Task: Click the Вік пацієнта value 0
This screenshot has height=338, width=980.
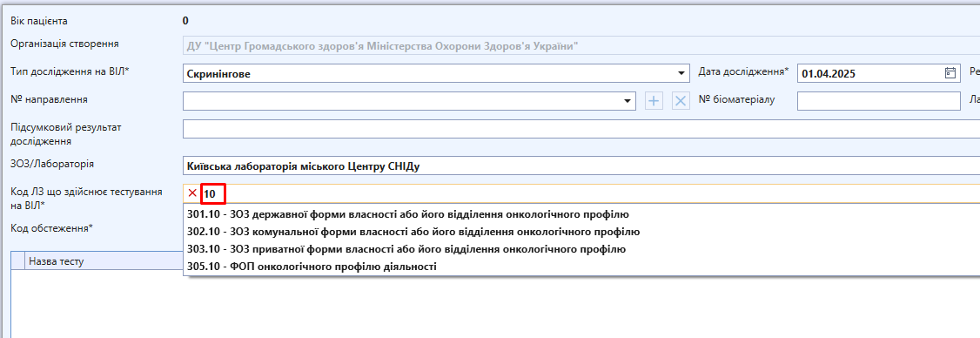Action: [185, 21]
